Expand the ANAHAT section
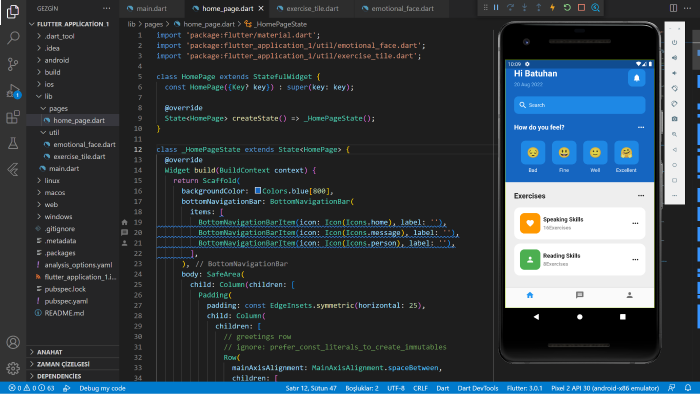The height and width of the screenshot is (394, 700). (73, 352)
